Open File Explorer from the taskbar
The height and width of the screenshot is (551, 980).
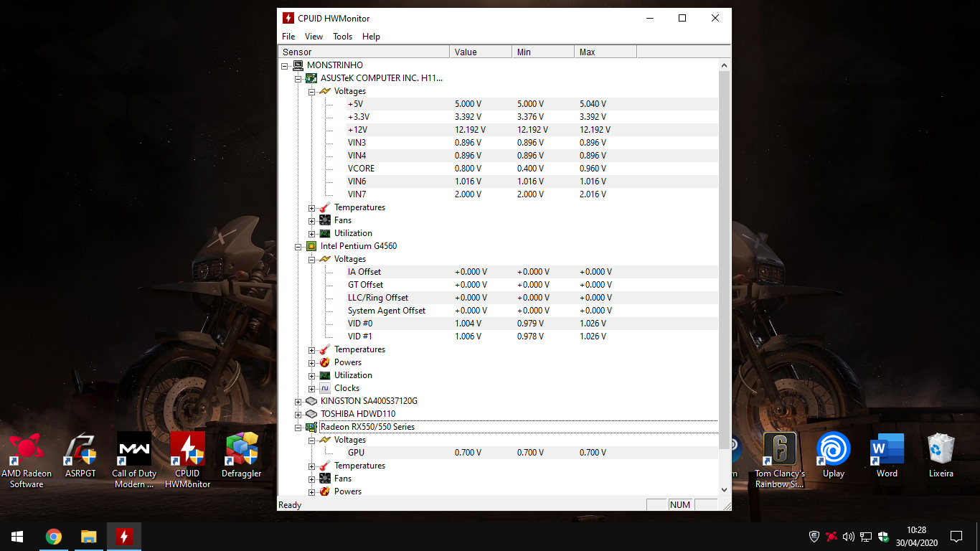tap(88, 537)
